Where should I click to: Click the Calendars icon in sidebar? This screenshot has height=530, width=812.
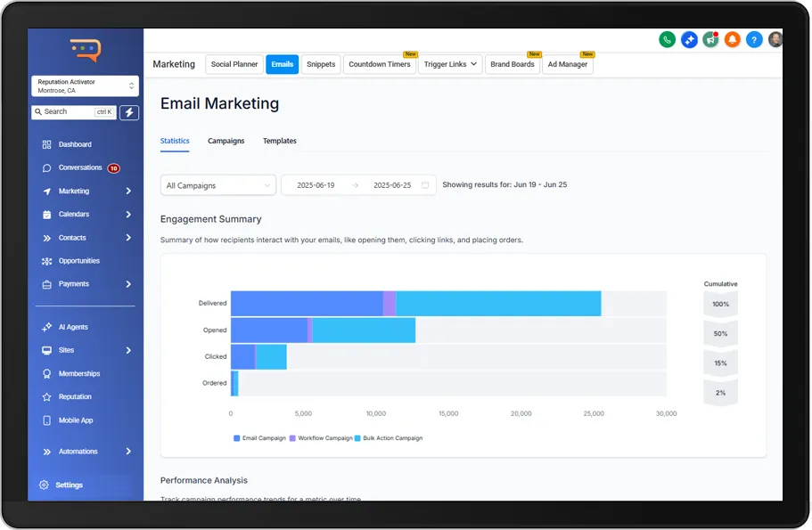click(46, 215)
